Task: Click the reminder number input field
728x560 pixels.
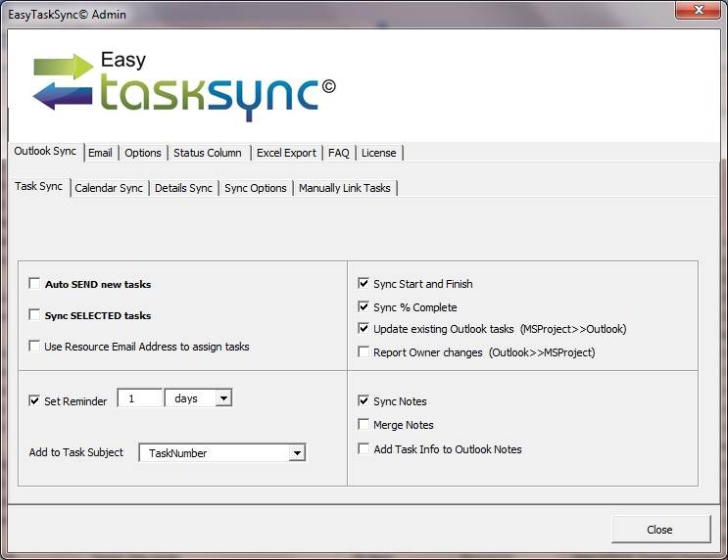Action: 140,398
